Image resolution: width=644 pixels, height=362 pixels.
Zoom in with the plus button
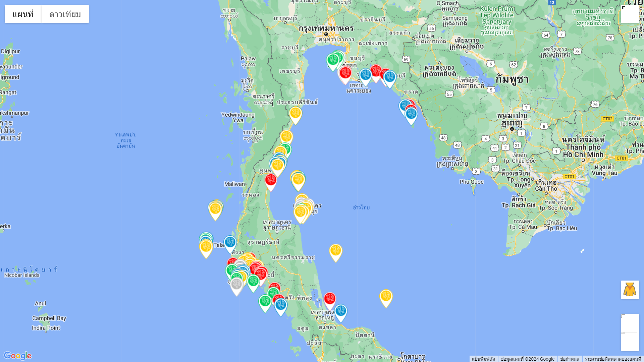pos(630,323)
